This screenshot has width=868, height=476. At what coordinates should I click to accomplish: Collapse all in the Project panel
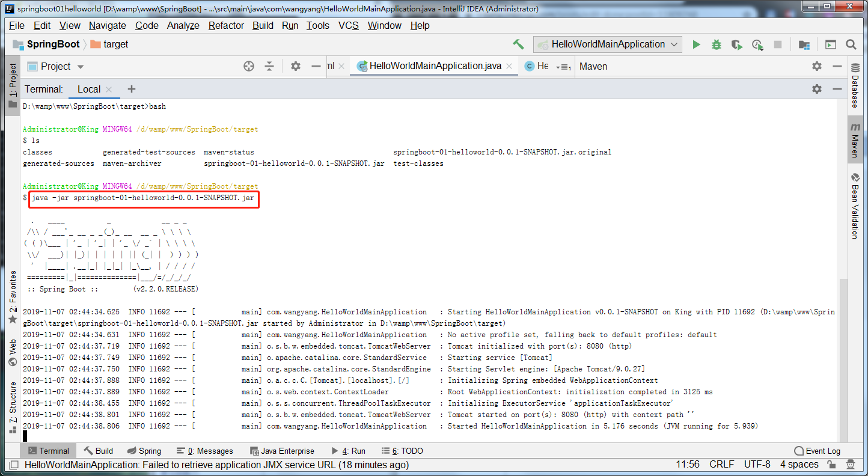click(x=269, y=66)
